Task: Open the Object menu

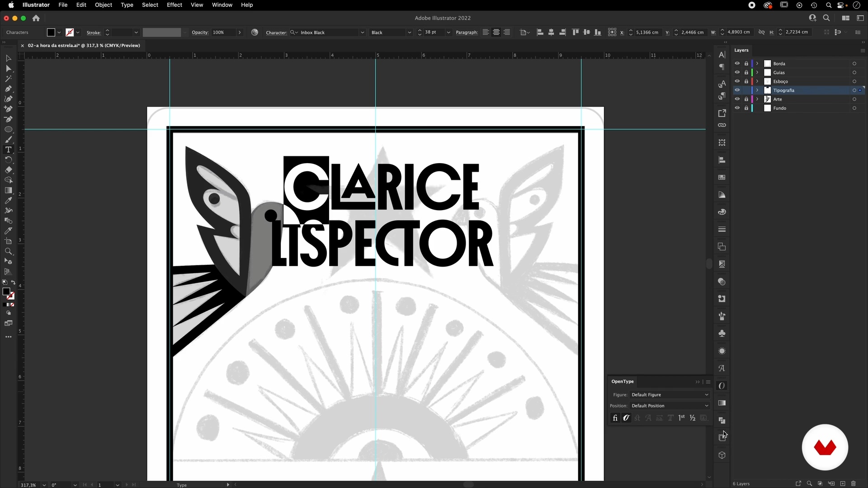Action: click(x=104, y=5)
